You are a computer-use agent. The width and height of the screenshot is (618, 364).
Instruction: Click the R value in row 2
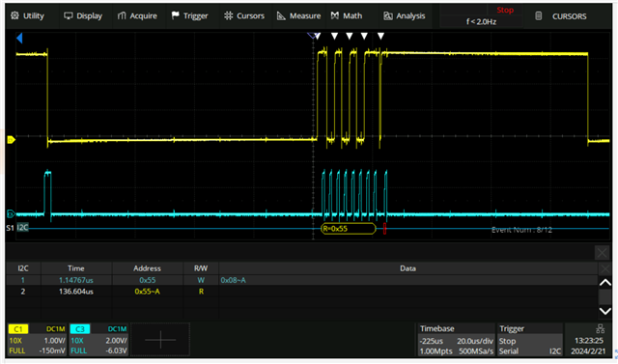pos(201,292)
